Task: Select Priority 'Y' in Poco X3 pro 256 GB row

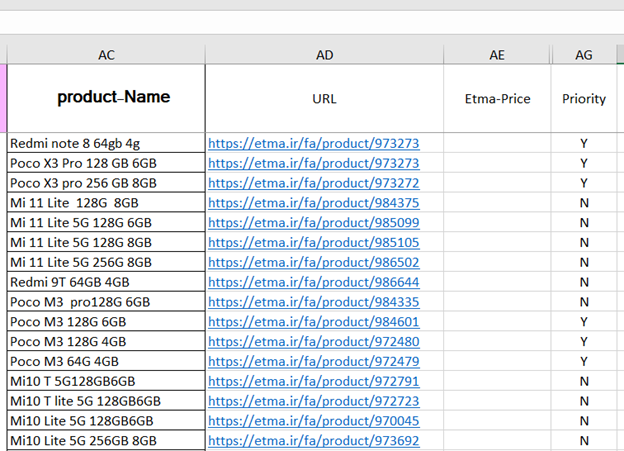Action: pyautogui.click(x=584, y=183)
